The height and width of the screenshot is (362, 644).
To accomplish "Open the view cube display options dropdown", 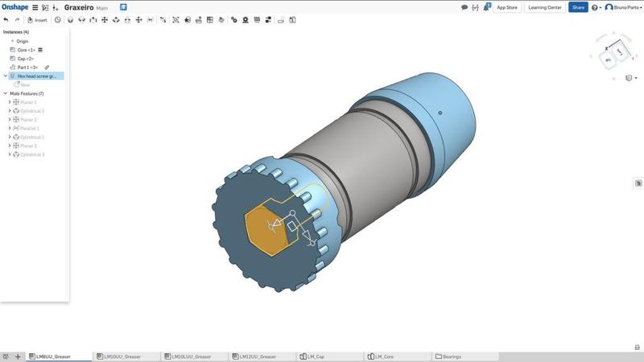I will (631, 78).
